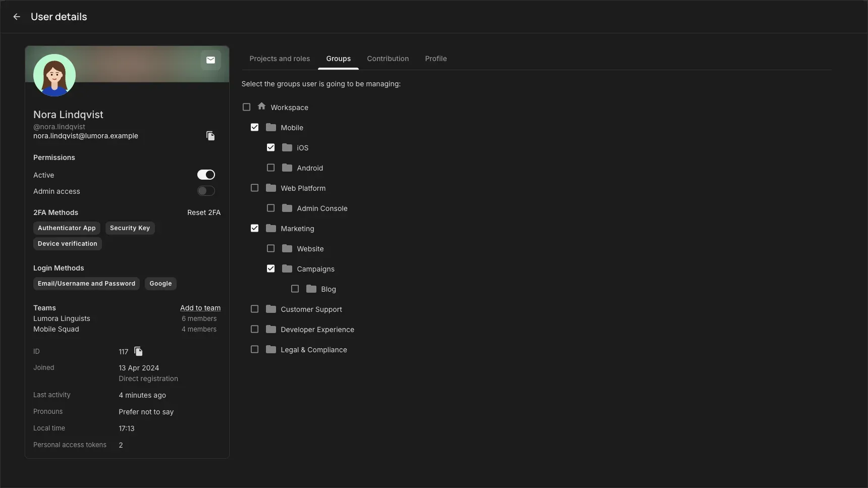Click the Android folder icon
This screenshot has height=488, width=868.
coord(287,168)
